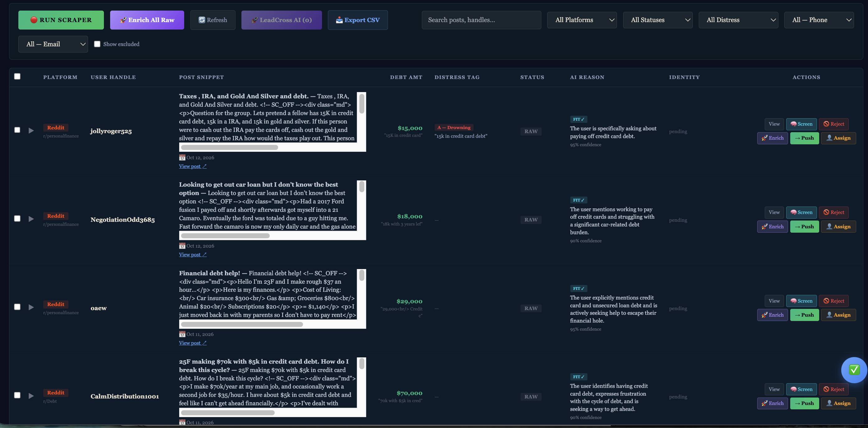Open the All Platforms dropdown
Viewport: 868px width, 428px height.
coord(582,20)
